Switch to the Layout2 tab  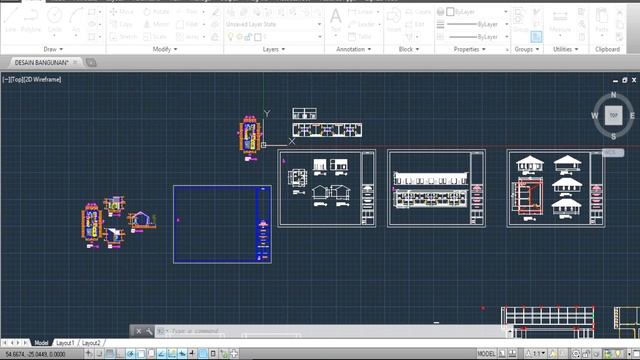(x=91, y=343)
